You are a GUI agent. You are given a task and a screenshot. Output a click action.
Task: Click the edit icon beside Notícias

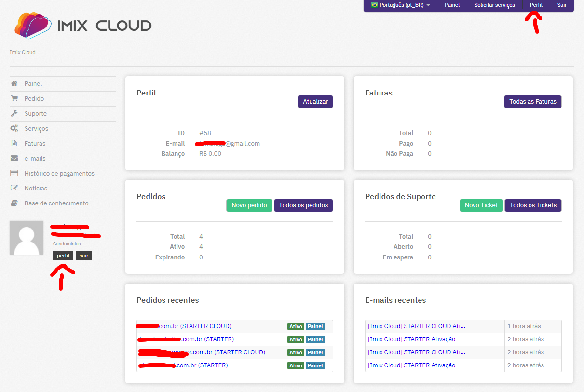[x=14, y=188]
